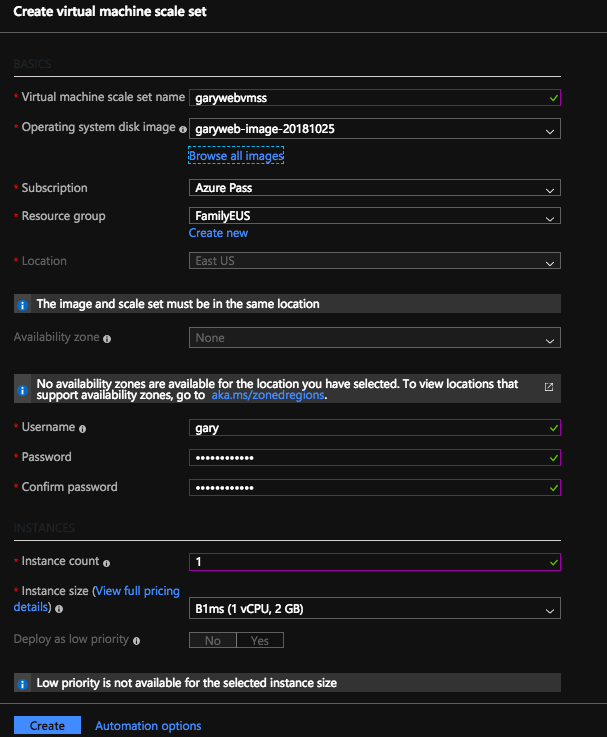Click Create new resource group link
Screen dimensions: 607x737
218,233
